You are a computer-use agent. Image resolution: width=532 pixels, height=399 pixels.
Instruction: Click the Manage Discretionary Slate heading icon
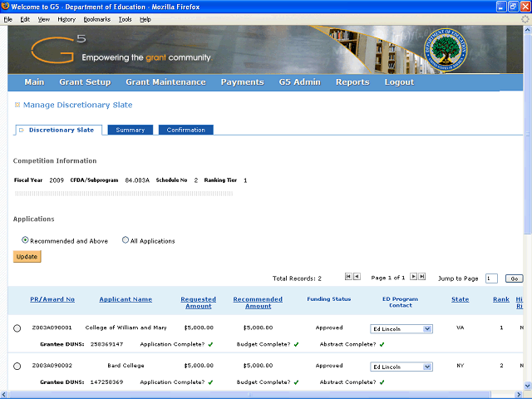pyautogui.click(x=17, y=106)
